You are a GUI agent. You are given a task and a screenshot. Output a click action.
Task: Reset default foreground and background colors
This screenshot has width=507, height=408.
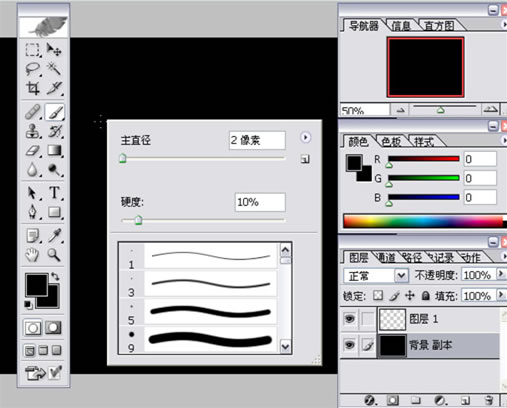coord(28,304)
